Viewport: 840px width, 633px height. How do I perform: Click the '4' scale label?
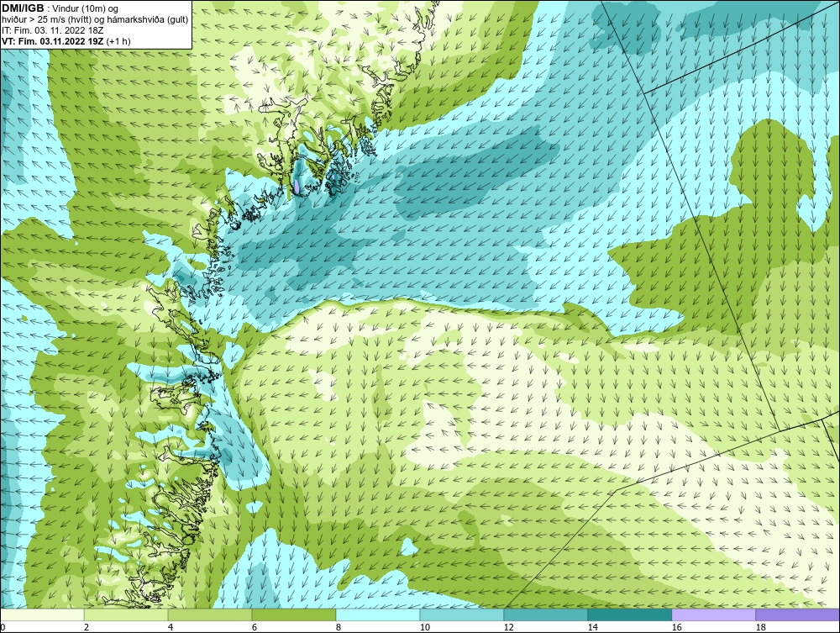[171, 628]
